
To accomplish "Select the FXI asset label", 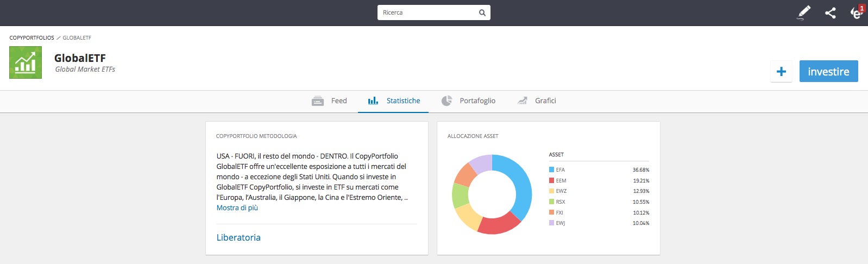I will pyautogui.click(x=559, y=212).
